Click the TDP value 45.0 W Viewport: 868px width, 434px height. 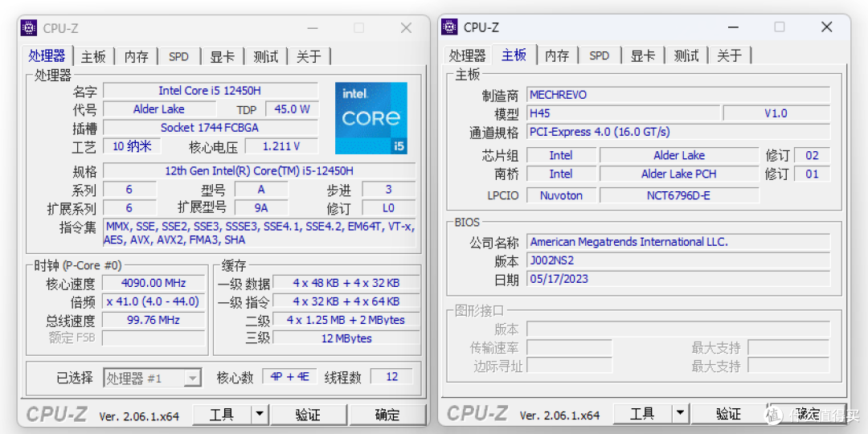click(293, 109)
